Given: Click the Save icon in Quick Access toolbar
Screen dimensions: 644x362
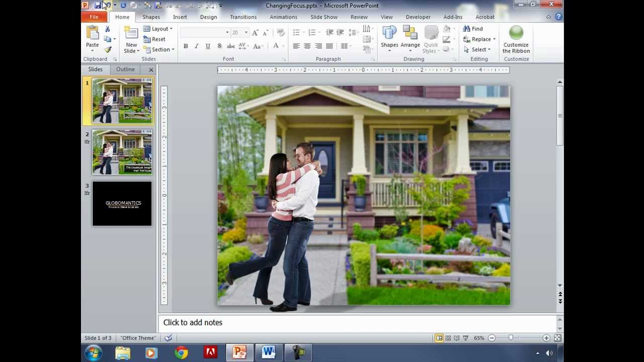Looking at the screenshot, I should pyautogui.click(x=98, y=5).
